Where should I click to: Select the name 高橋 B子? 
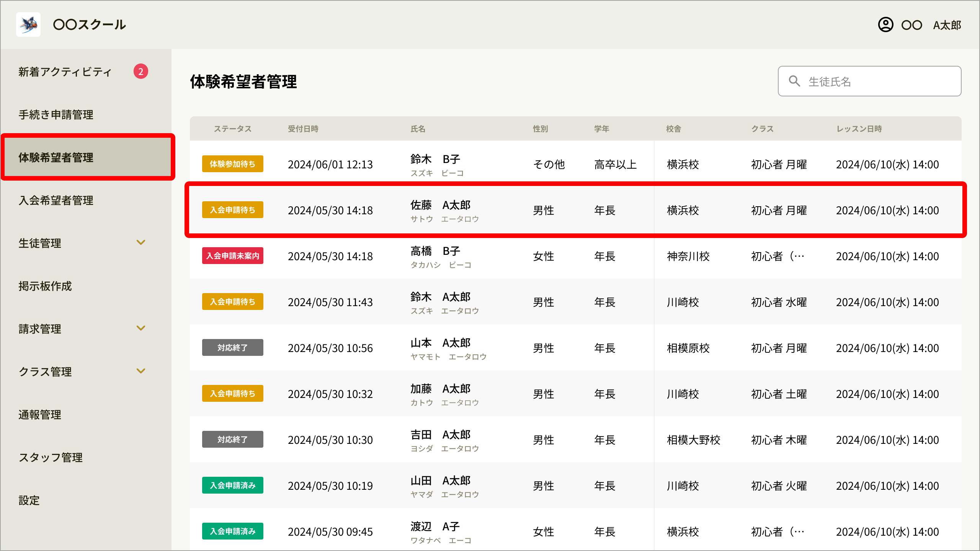click(435, 251)
